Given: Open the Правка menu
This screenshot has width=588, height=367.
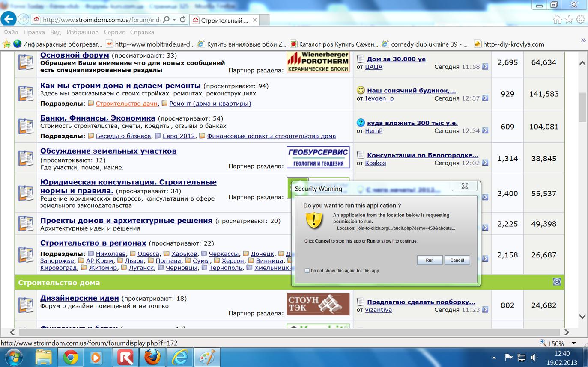Looking at the screenshot, I should pyautogui.click(x=34, y=32).
